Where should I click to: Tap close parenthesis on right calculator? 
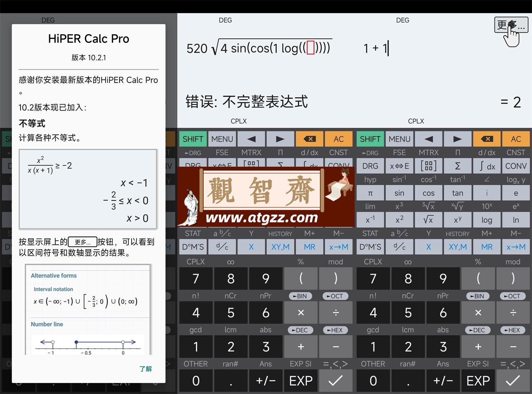pos(513,278)
